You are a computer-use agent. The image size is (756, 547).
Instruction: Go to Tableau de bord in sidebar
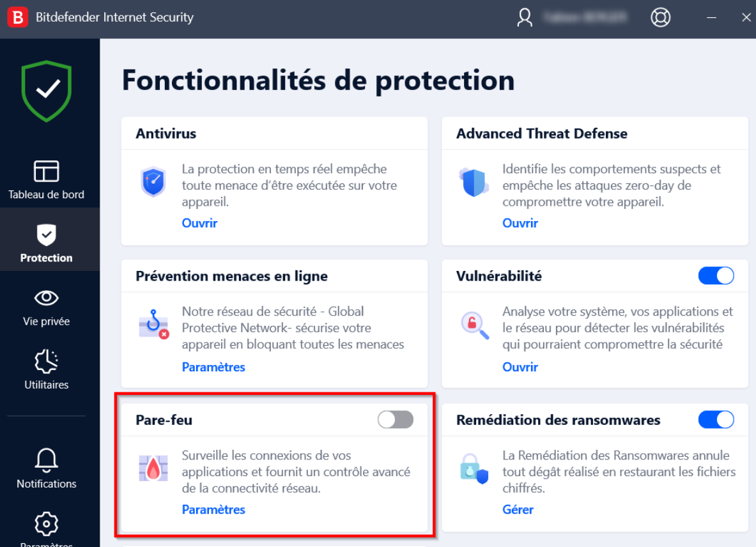[x=47, y=180]
